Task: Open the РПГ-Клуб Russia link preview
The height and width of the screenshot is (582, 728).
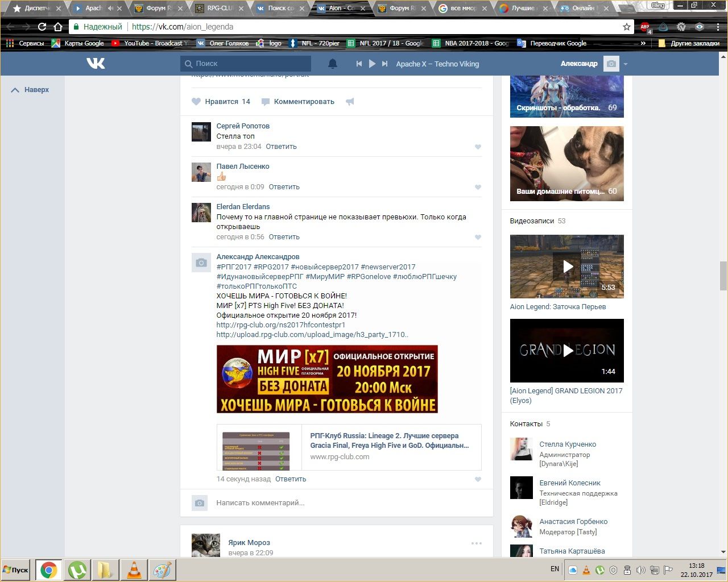Action: click(349, 447)
